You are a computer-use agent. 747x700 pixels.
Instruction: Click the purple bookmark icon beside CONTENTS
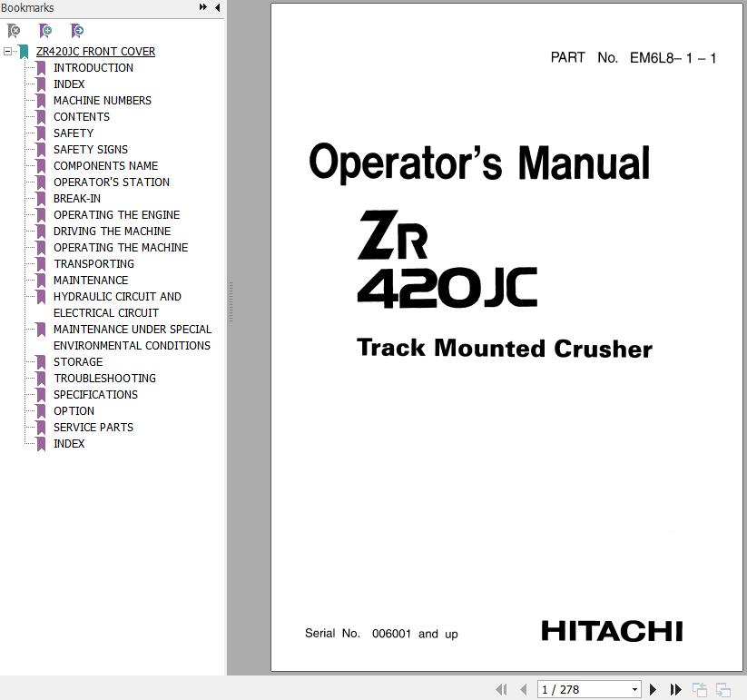point(42,117)
